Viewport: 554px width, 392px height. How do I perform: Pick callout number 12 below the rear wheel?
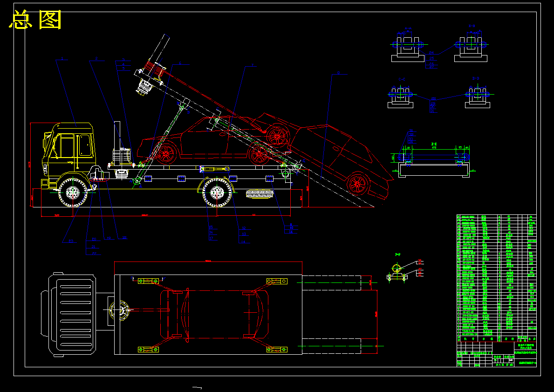click(244, 228)
